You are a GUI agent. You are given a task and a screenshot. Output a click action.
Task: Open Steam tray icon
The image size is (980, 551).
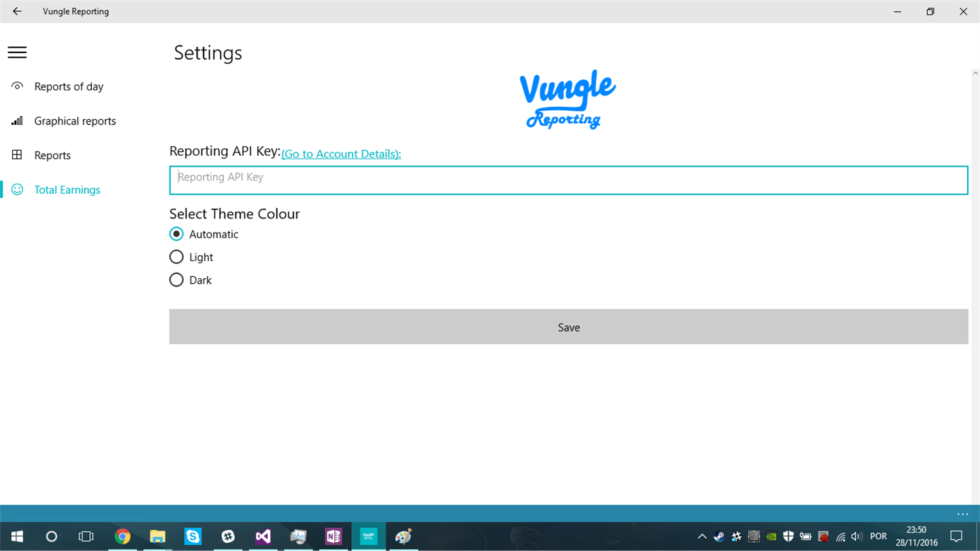click(x=719, y=537)
